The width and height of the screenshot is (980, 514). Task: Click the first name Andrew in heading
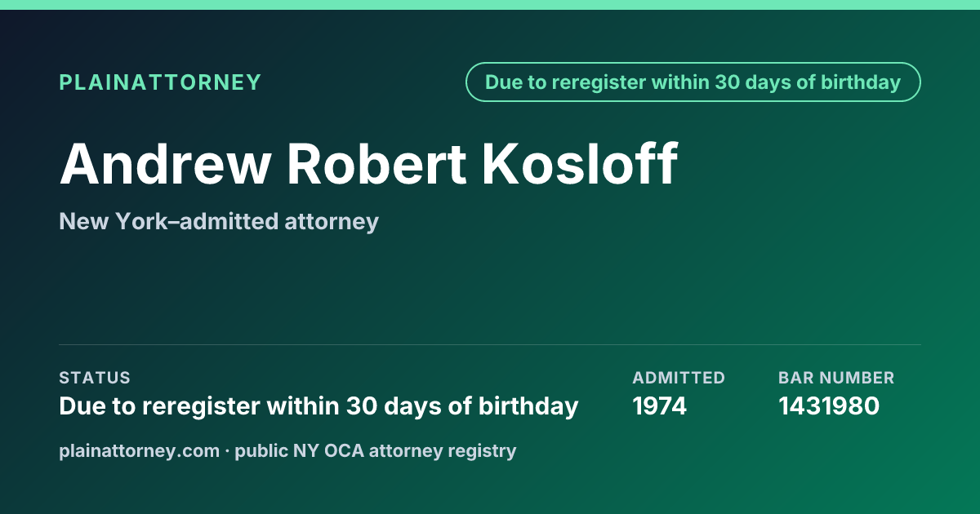pos(164,164)
